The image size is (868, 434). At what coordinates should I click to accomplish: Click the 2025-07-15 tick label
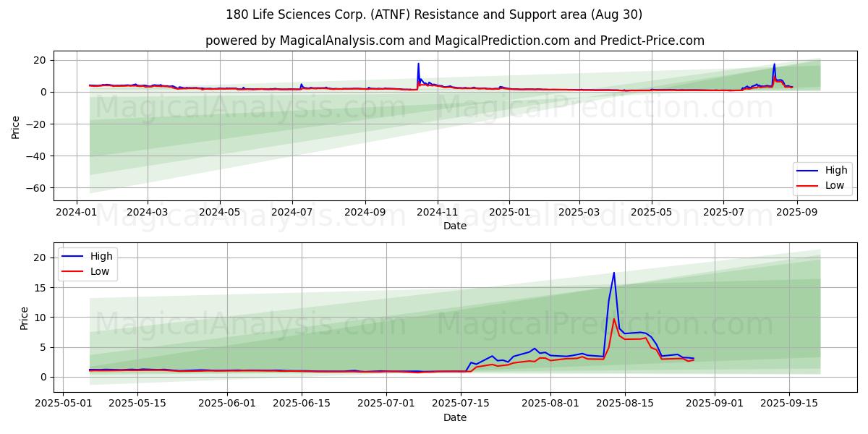click(x=460, y=404)
